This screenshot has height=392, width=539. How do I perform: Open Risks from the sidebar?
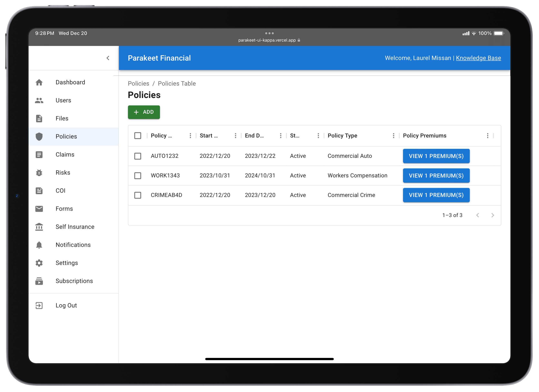pos(74,173)
